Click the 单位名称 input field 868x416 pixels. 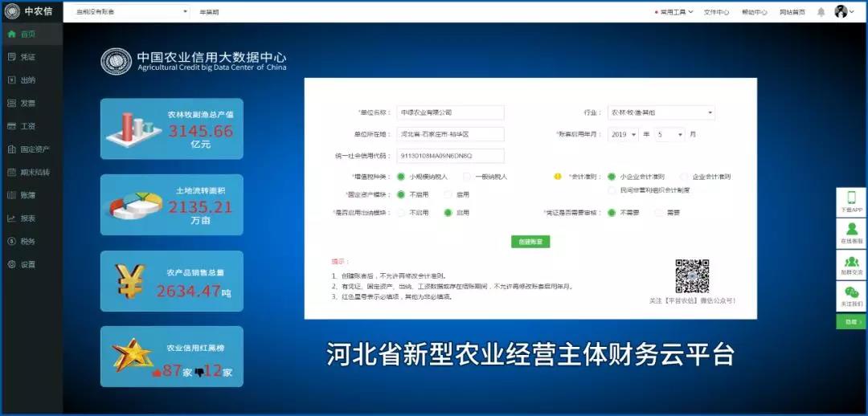pyautogui.click(x=450, y=113)
